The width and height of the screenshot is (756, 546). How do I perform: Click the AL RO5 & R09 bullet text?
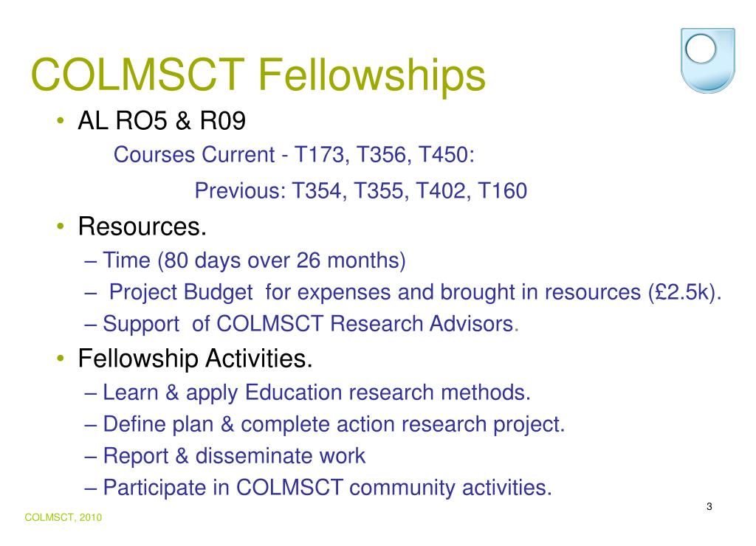162,120
